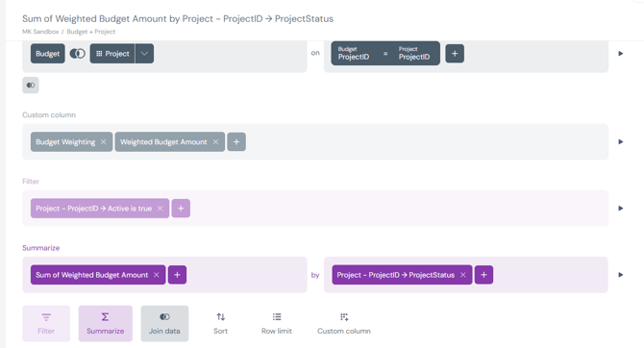
Task: Add another group-by with plus button
Action: [483, 275]
